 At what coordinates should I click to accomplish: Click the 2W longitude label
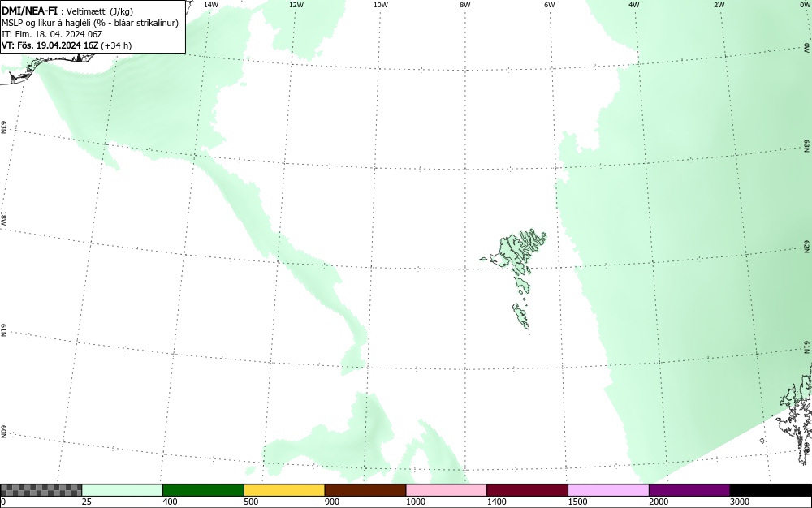719,5
